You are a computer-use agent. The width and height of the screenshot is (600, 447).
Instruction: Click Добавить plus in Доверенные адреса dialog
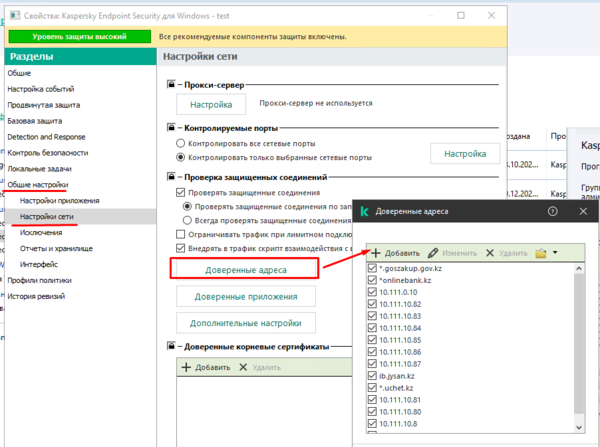point(376,253)
